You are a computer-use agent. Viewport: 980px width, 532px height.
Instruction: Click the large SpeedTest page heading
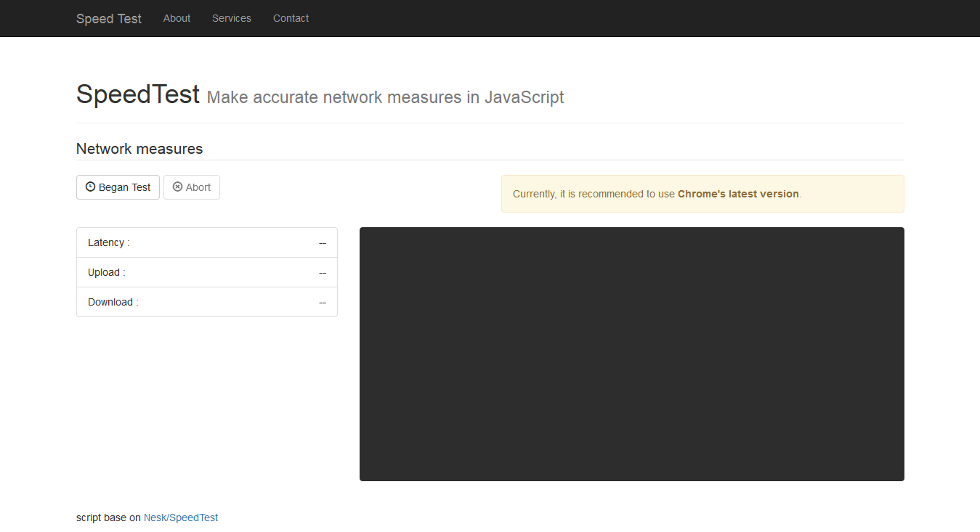click(138, 94)
